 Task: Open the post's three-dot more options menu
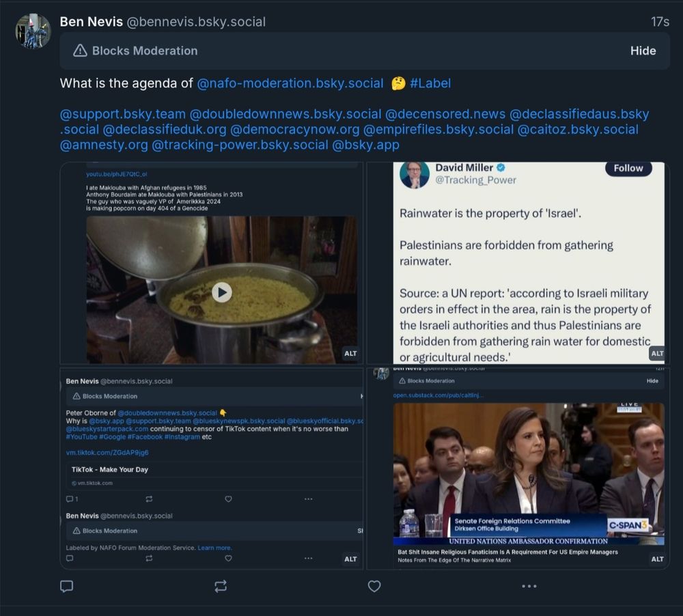coord(529,586)
